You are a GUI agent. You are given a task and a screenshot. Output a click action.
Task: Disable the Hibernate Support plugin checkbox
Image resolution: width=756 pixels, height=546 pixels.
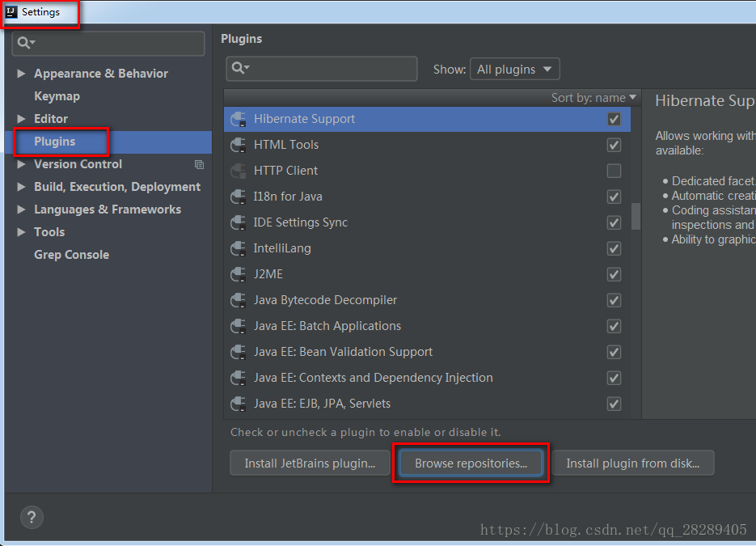pyautogui.click(x=614, y=119)
